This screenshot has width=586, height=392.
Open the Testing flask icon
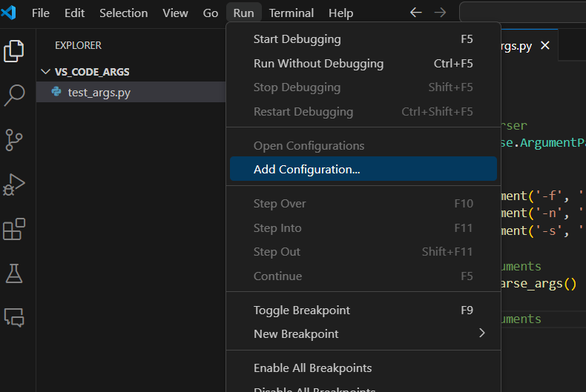[14, 273]
